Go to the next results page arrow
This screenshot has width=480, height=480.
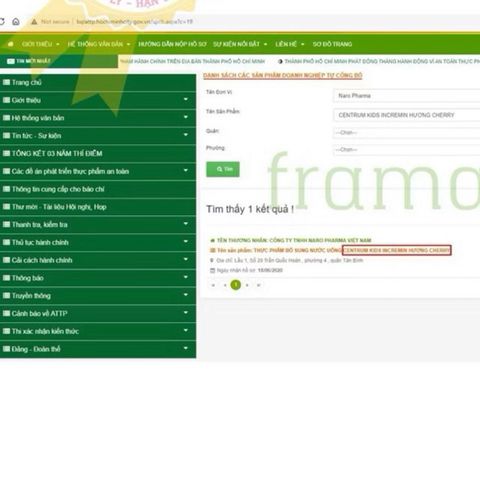point(247,285)
